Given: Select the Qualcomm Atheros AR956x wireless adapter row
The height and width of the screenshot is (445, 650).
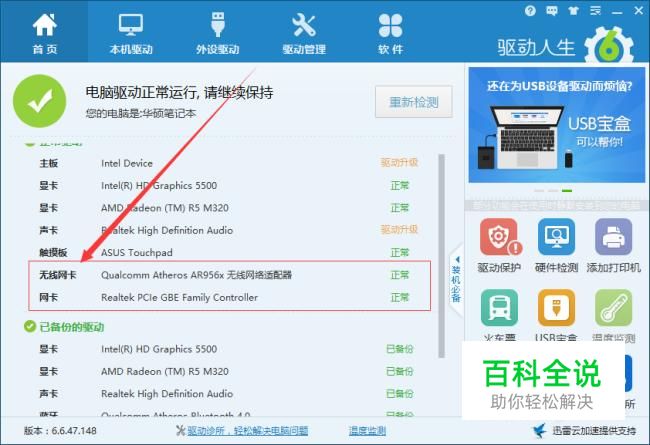Looking at the screenshot, I should [229, 275].
